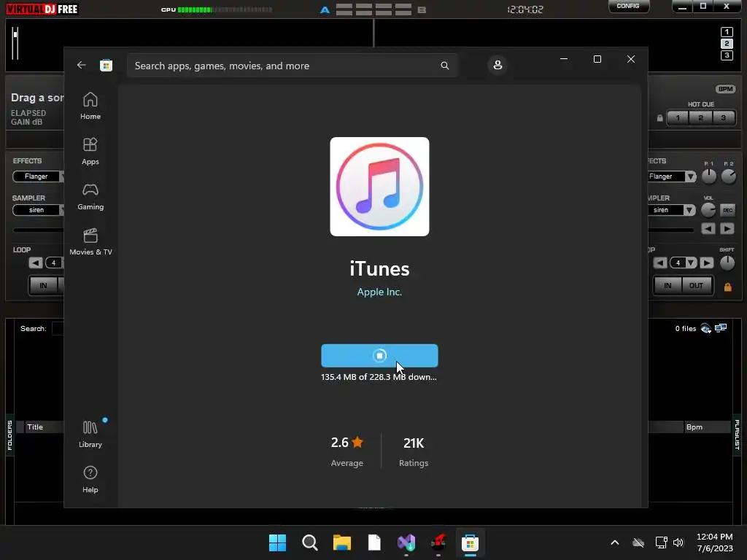
Task: Adjust the P.2 effect knob
Action: pos(729,176)
